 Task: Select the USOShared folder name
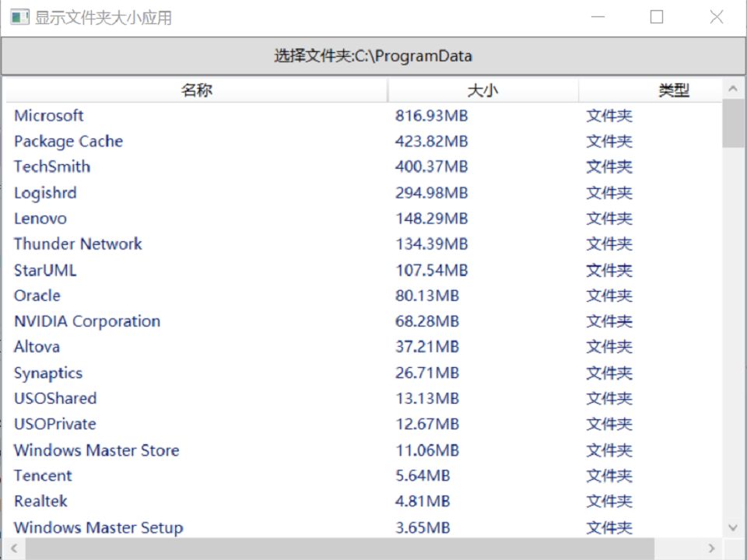point(55,398)
